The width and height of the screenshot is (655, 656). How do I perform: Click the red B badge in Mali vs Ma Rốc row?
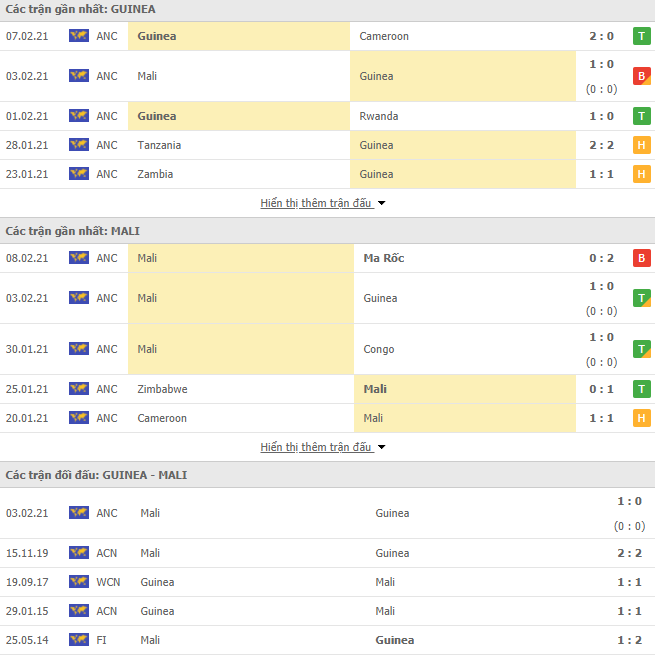(x=641, y=258)
